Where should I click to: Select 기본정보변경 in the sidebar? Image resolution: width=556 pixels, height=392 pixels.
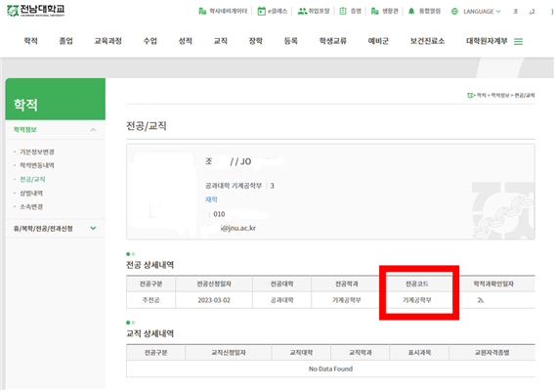point(37,152)
